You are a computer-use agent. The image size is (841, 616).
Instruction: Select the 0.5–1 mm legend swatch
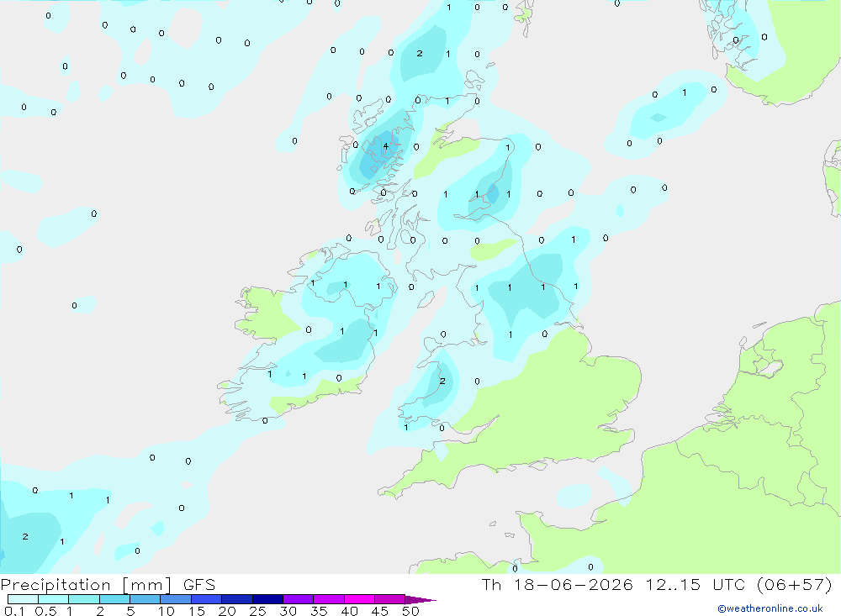53,599
